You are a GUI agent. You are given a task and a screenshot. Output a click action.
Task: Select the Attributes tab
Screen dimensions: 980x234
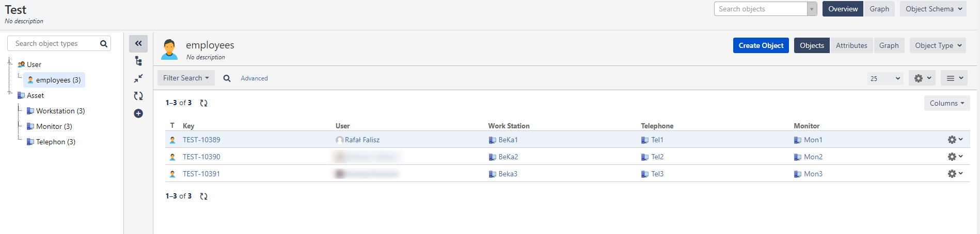(x=851, y=45)
